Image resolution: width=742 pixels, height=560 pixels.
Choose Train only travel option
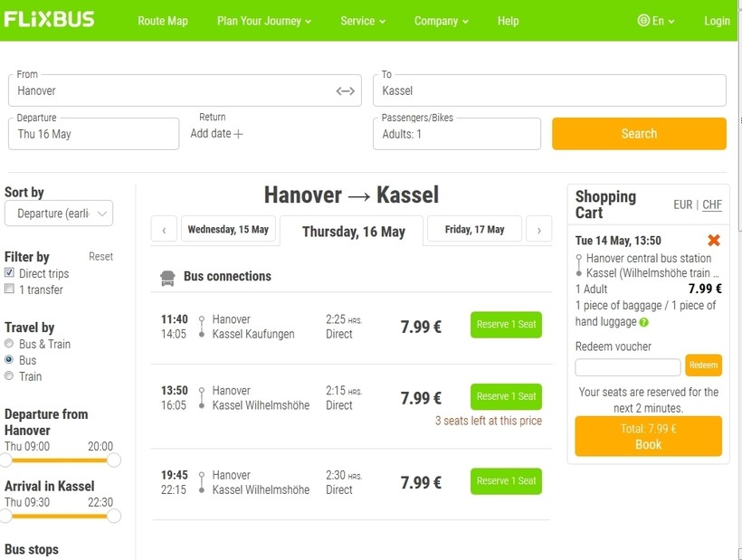10,376
